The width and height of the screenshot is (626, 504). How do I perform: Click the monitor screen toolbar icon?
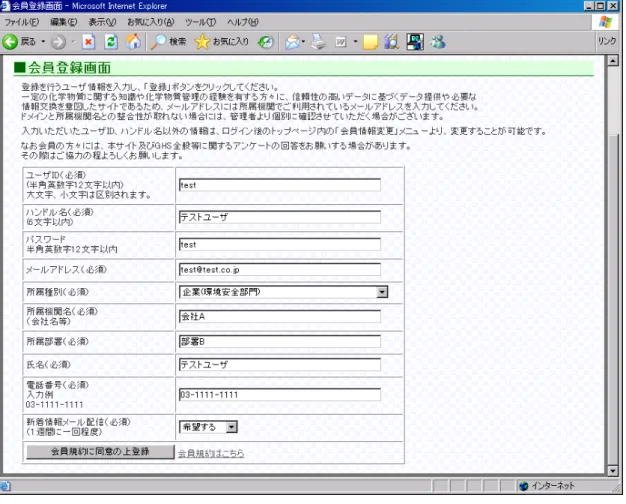coord(415,42)
